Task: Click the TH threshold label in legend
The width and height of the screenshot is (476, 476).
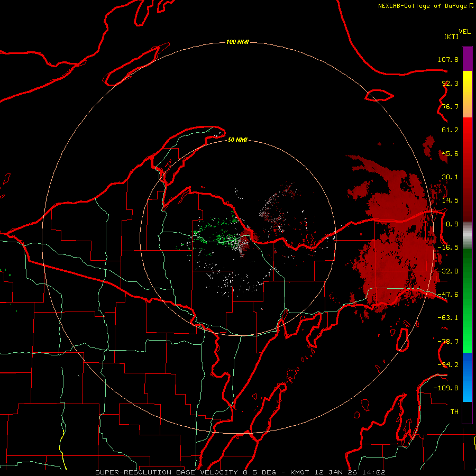Action: click(454, 412)
